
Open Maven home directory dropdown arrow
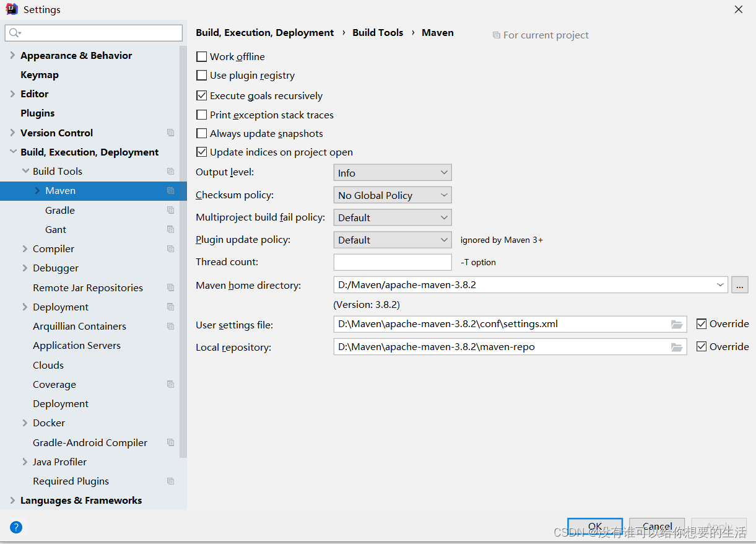pyautogui.click(x=720, y=285)
